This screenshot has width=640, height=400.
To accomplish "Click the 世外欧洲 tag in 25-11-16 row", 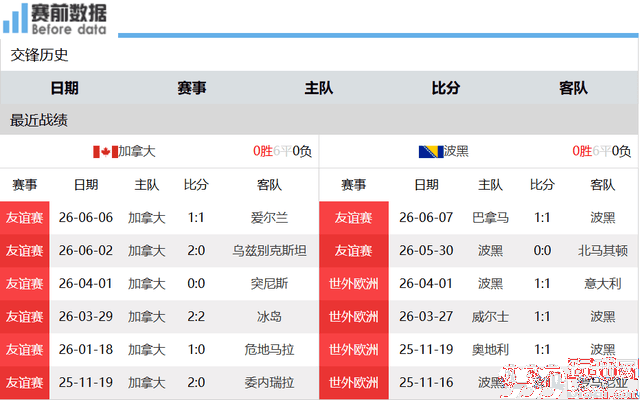I will pos(354,383).
